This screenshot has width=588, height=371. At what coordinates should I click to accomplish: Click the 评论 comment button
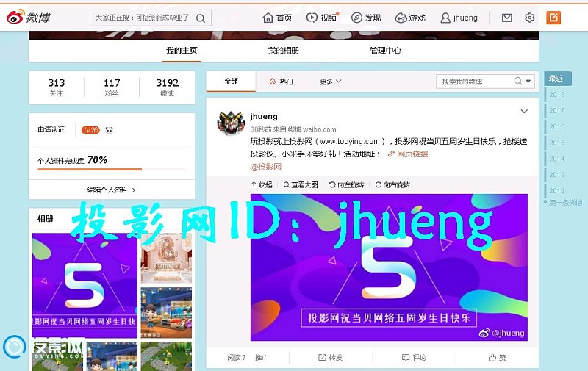point(414,358)
